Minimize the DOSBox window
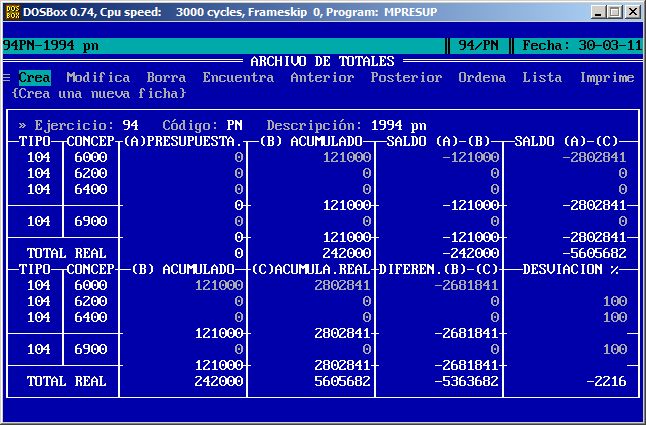The height and width of the screenshot is (425, 646). 597,11
